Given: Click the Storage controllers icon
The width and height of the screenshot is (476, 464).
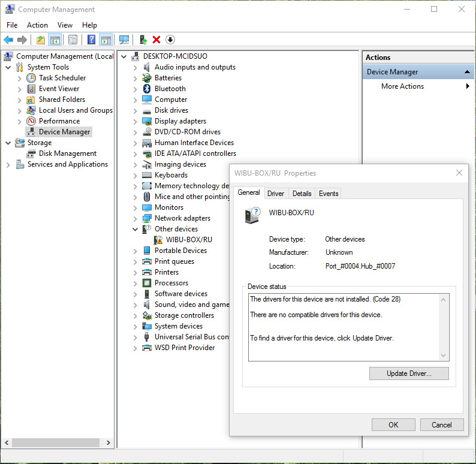Looking at the screenshot, I should (147, 315).
